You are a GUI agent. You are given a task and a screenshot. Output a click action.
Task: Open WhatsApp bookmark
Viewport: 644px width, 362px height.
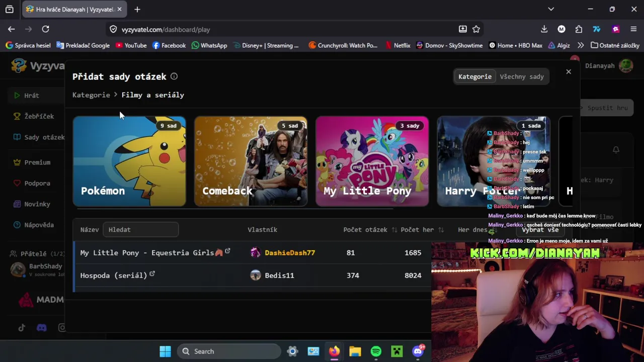click(209, 45)
